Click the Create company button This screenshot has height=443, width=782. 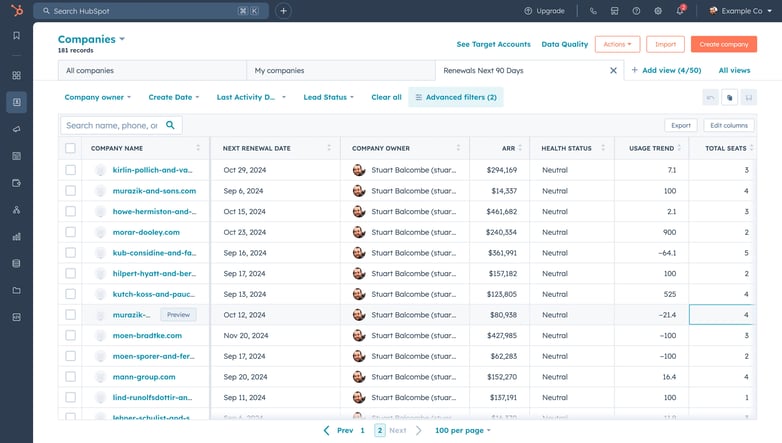(x=724, y=44)
